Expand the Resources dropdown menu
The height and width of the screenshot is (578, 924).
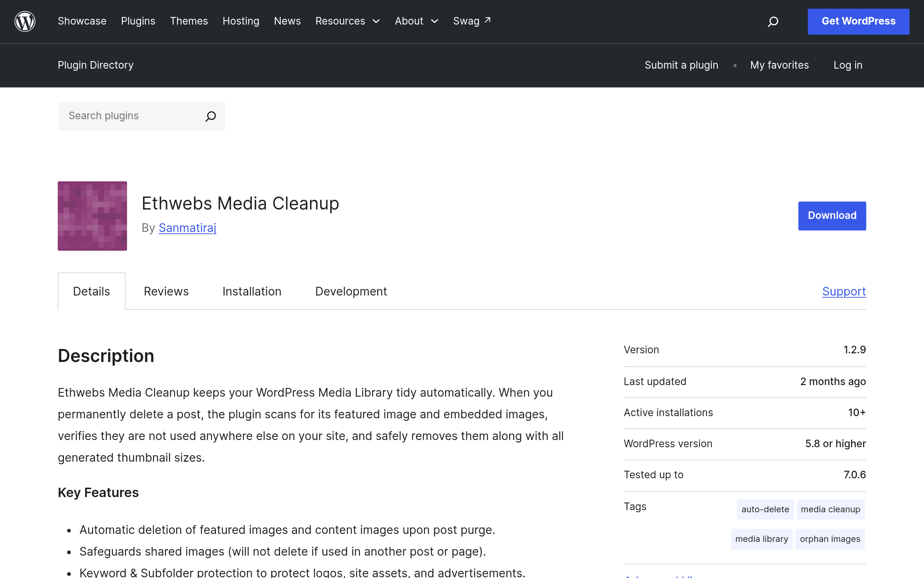(x=348, y=21)
